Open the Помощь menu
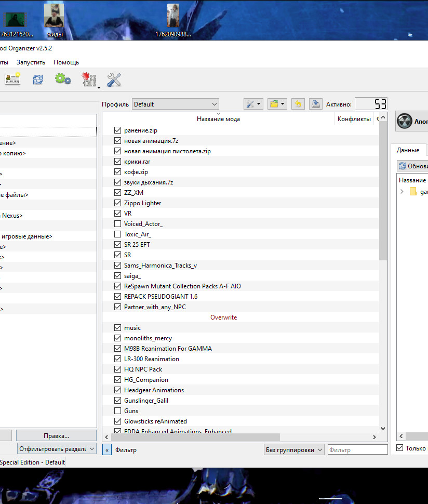This screenshot has width=428, height=504. click(x=66, y=62)
